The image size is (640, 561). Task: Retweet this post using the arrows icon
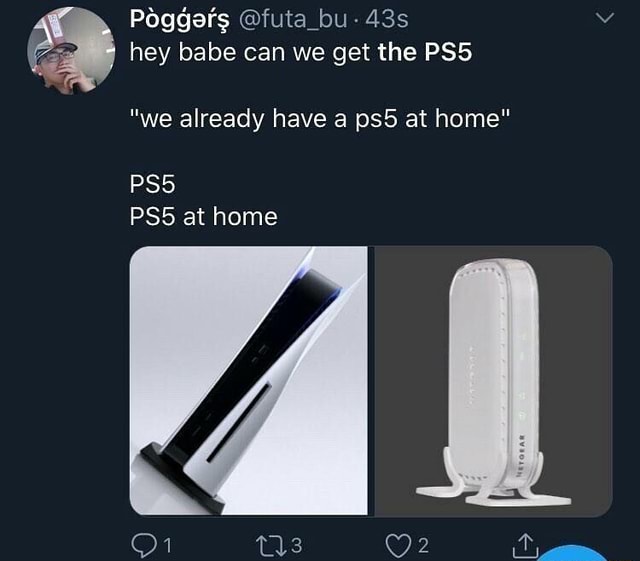coord(271,545)
